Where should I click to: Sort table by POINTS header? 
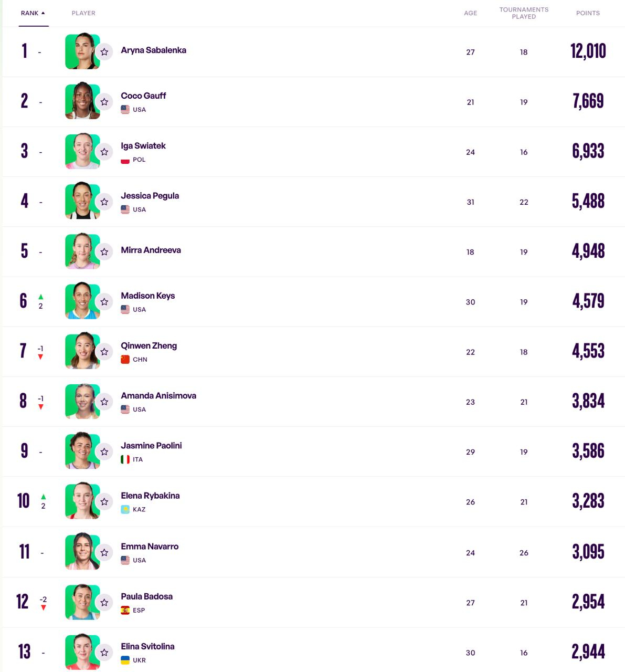pos(588,13)
